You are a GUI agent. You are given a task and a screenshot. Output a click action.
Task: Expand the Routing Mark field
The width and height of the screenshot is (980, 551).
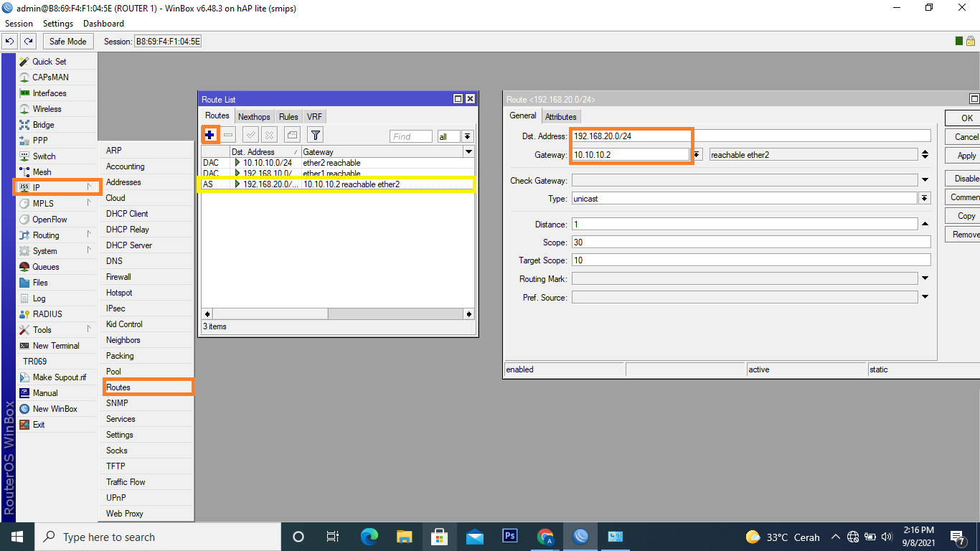point(925,278)
